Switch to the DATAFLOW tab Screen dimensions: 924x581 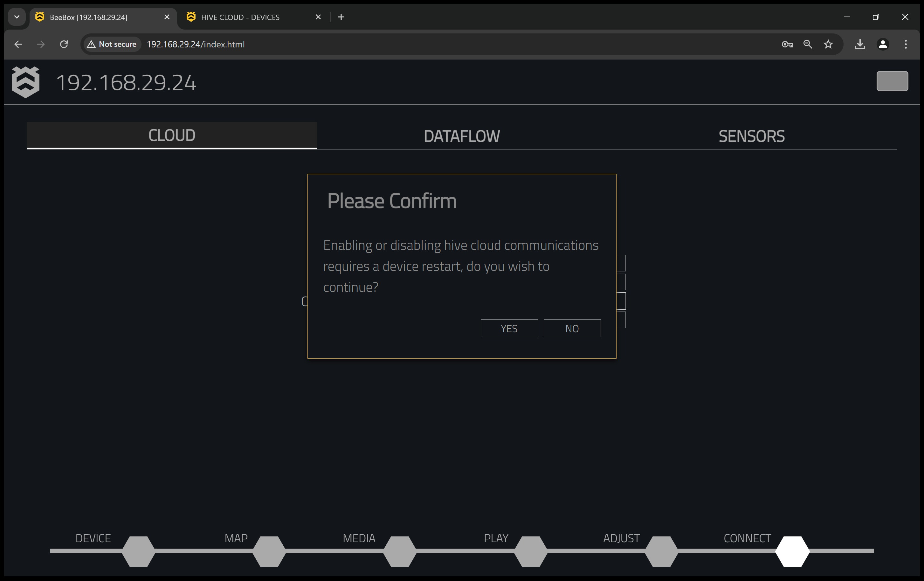click(462, 135)
